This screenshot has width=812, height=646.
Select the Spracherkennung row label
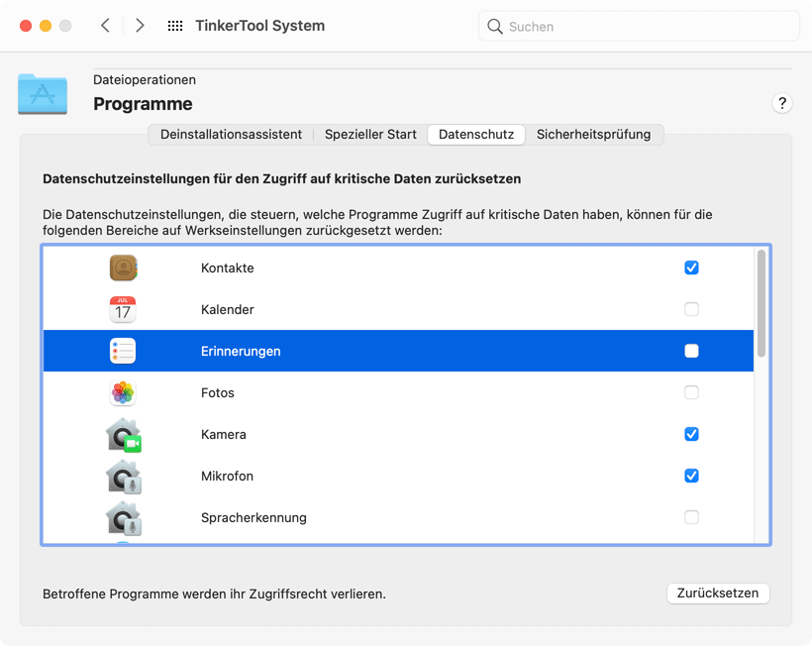coord(254,517)
